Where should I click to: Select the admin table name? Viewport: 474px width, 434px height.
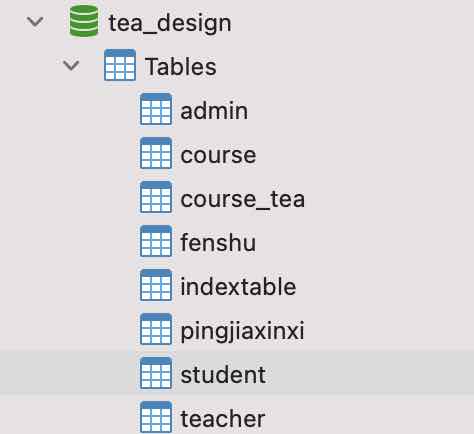pos(214,111)
